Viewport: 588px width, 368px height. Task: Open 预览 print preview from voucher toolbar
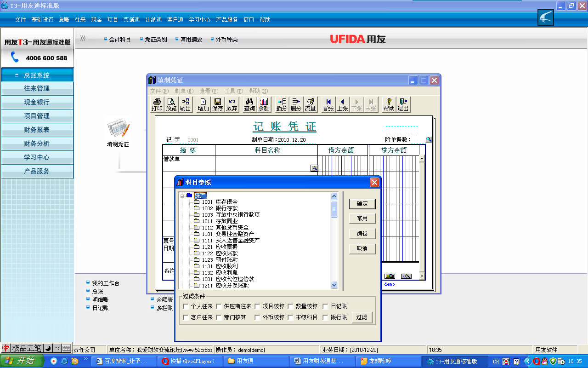pos(171,104)
